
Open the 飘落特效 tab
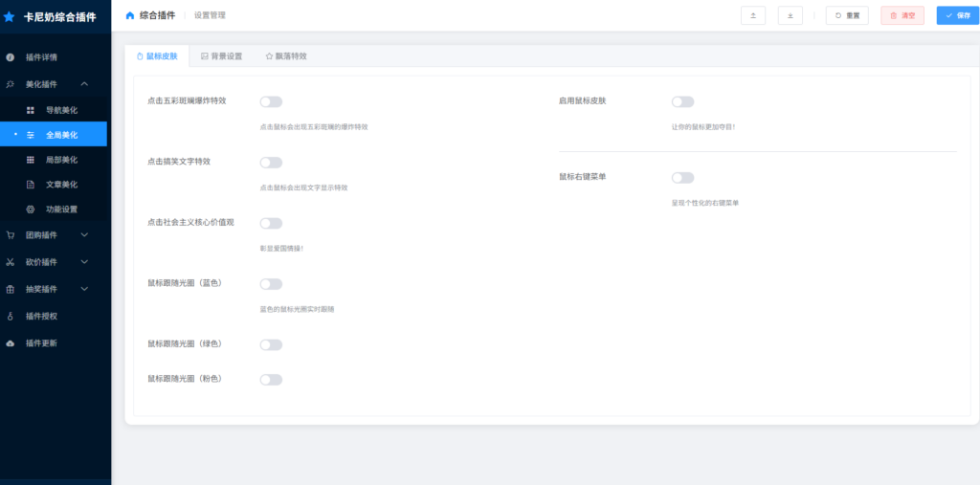[x=286, y=56]
